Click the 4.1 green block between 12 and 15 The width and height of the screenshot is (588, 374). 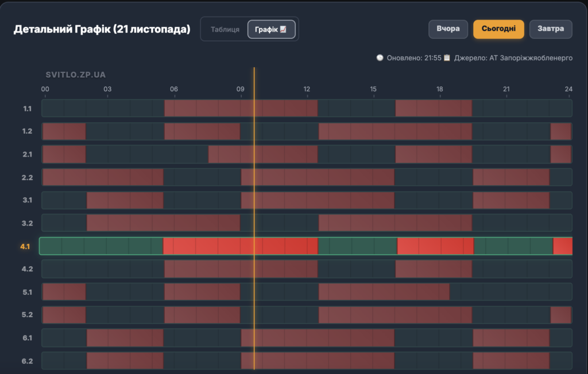coord(357,246)
